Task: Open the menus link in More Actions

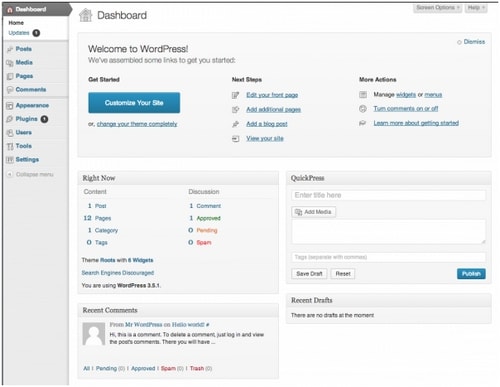Action: tap(433, 95)
